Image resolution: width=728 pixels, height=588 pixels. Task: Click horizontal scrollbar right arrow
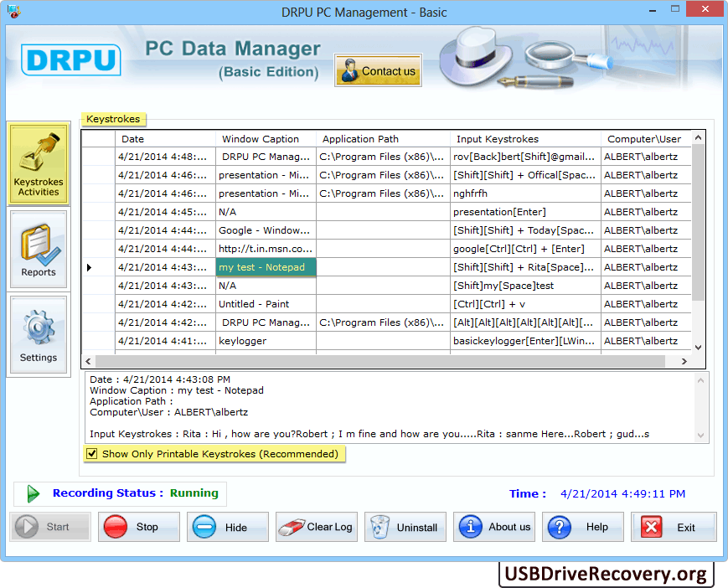(684, 361)
